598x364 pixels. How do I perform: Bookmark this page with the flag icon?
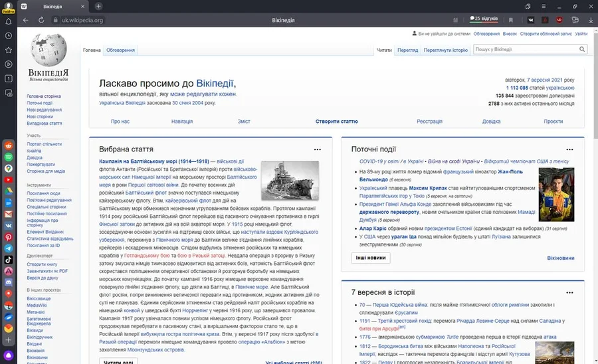511,20
